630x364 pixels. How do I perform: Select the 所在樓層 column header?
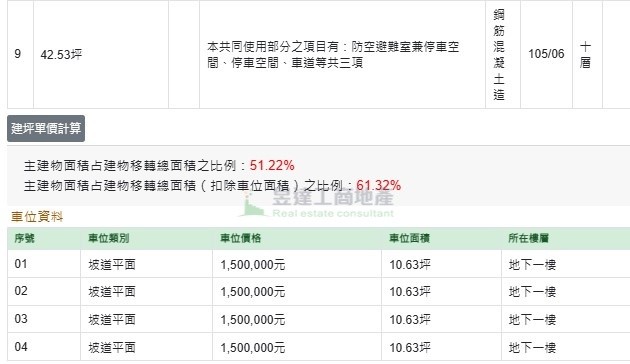[x=528, y=238]
